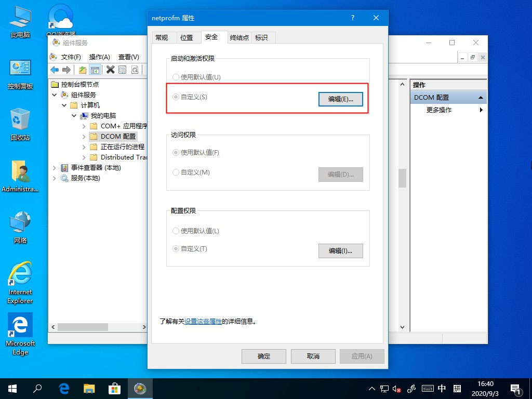The height and width of the screenshot is (399, 532).
Task: Select the 自定义(M) radio option
Action: (x=176, y=172)
